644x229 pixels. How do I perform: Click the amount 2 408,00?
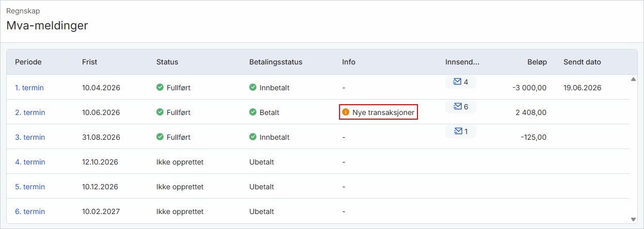(x=531, y=112)
